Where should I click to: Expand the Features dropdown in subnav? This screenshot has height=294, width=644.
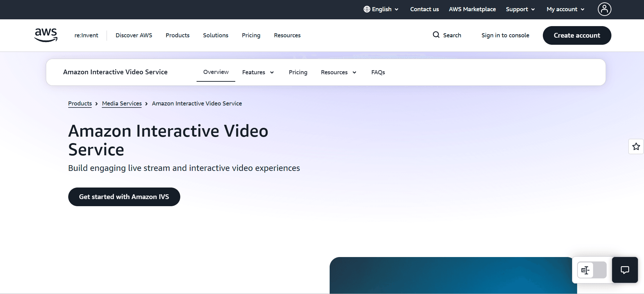[x=258, y=72]
